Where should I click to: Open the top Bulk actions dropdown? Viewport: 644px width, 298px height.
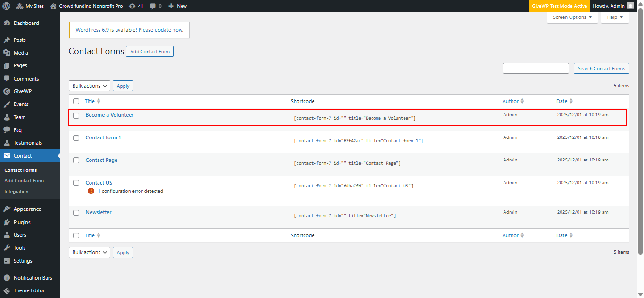click(x=90, y=86)
